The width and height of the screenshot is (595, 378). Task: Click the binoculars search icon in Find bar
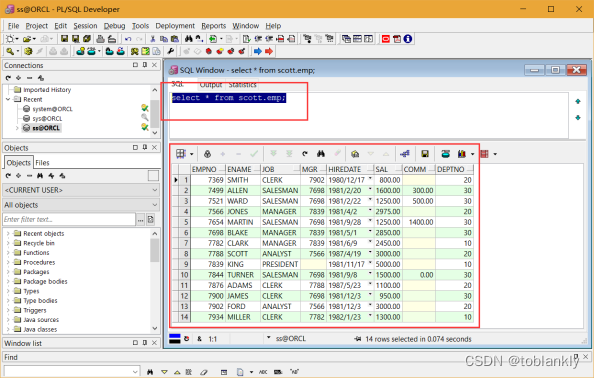(150, 372)
